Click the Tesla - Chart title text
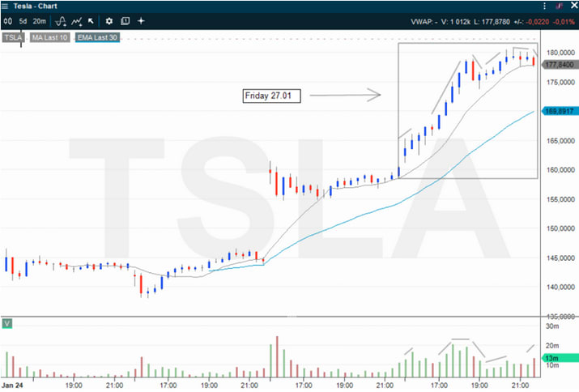 tap(35, 6)
